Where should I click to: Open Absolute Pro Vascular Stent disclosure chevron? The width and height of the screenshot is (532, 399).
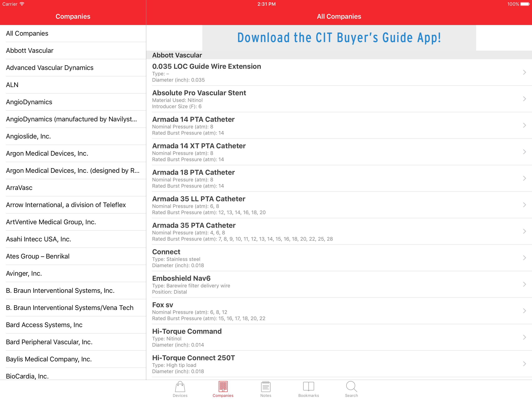point(525,99)
